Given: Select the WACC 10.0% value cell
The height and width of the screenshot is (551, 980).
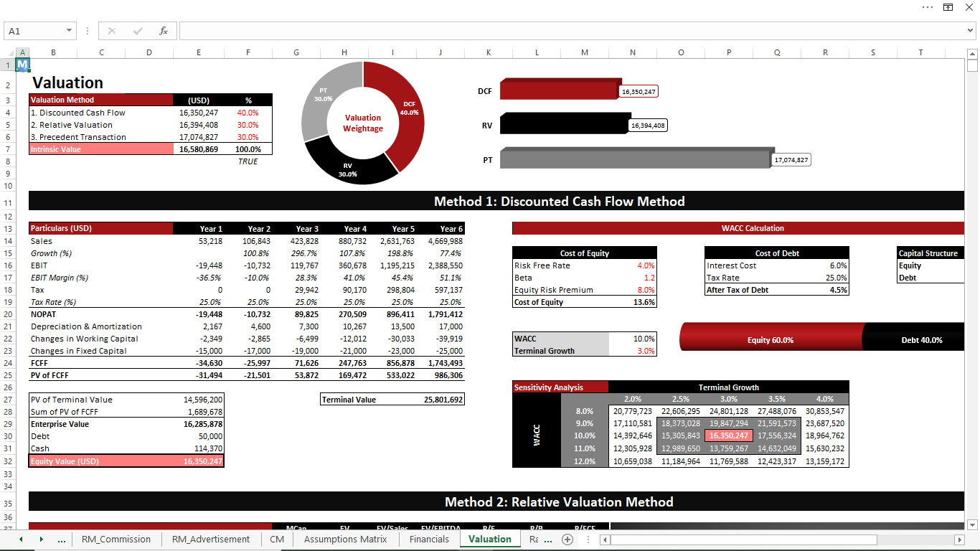Looking at the screenshot, I should [633, 339].
